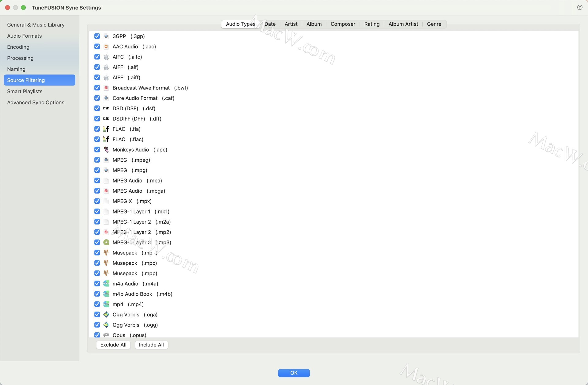
Task: Click the MPEG (.mpg) icon
Action: 106,170
